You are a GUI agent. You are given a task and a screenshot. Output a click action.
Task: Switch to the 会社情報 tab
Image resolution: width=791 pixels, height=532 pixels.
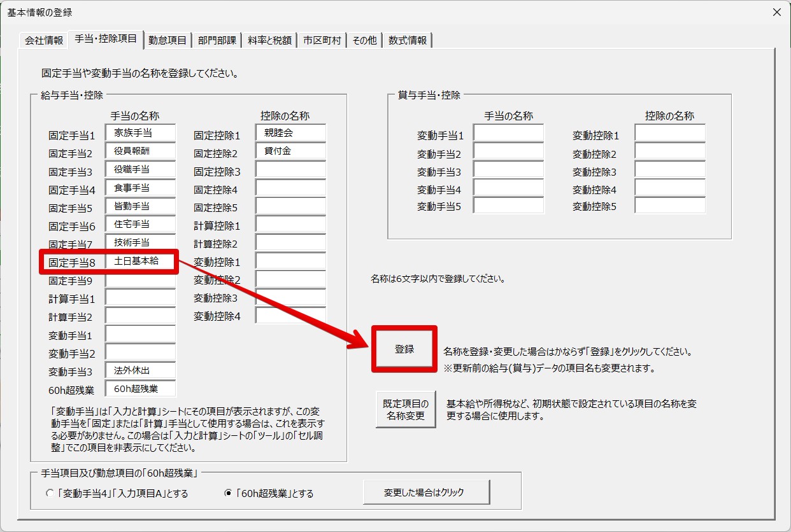click(44, 41)
